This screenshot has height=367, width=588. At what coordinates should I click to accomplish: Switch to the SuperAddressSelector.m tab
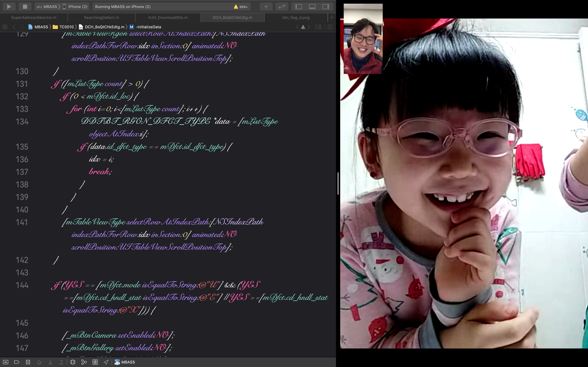click(x=34, y=17)
